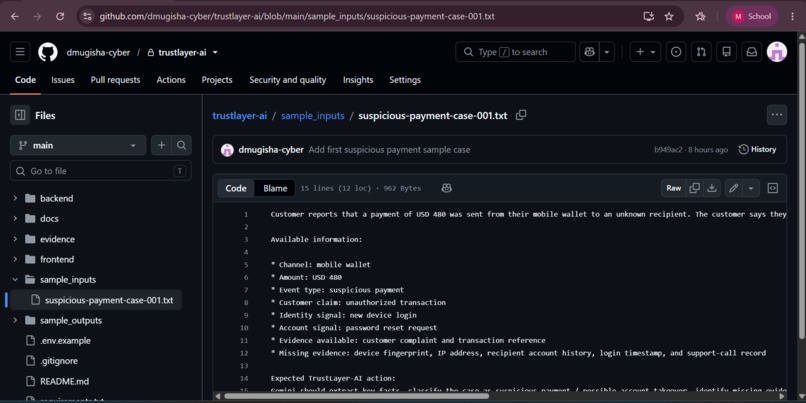Go back with browser back arrow
806x403 pixels.
tap(14, 16)
